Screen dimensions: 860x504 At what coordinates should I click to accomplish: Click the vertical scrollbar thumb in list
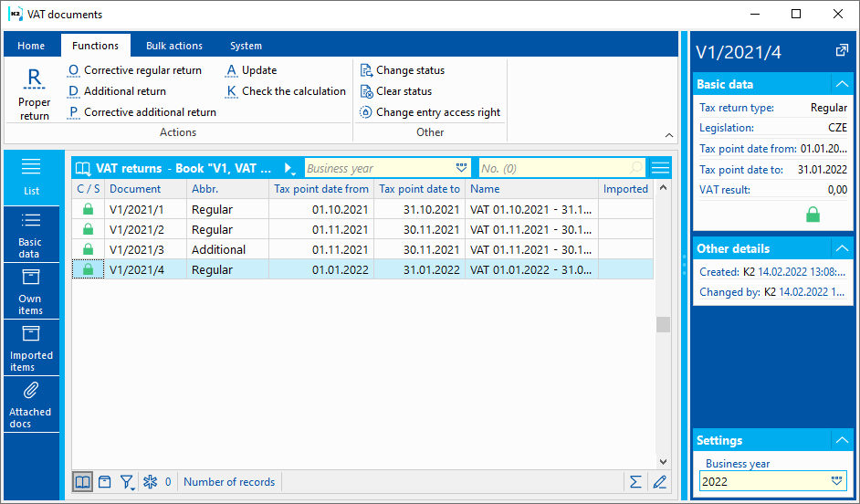663,324
